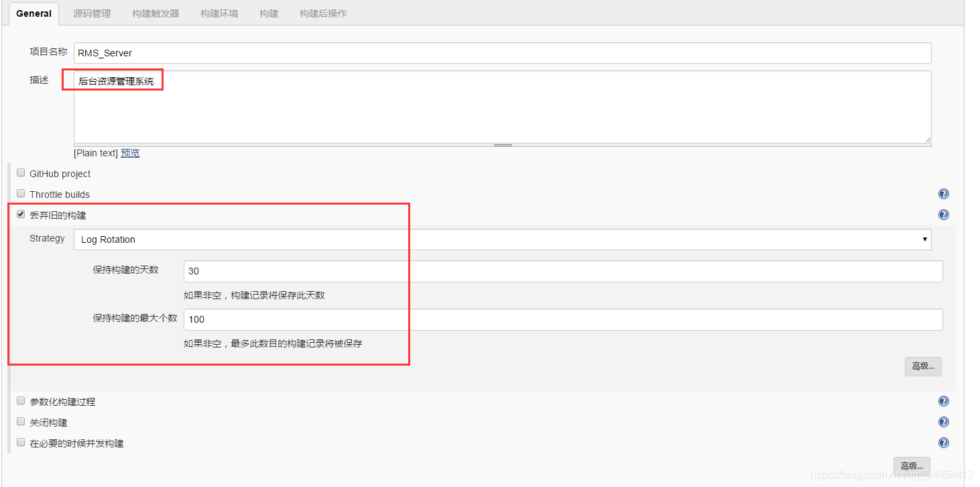Open help for 丢弃旧的构建 option
Screen dimensions: 980x487
click(944, 215)
